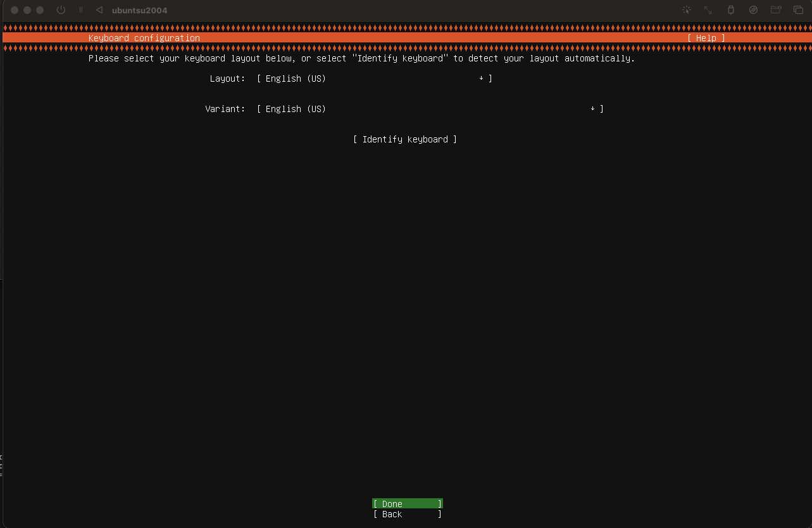Image resolution: width=812 pixels, height=528 pixels.
Task: Select the Identify keyboard button
Action: (405, 139)
